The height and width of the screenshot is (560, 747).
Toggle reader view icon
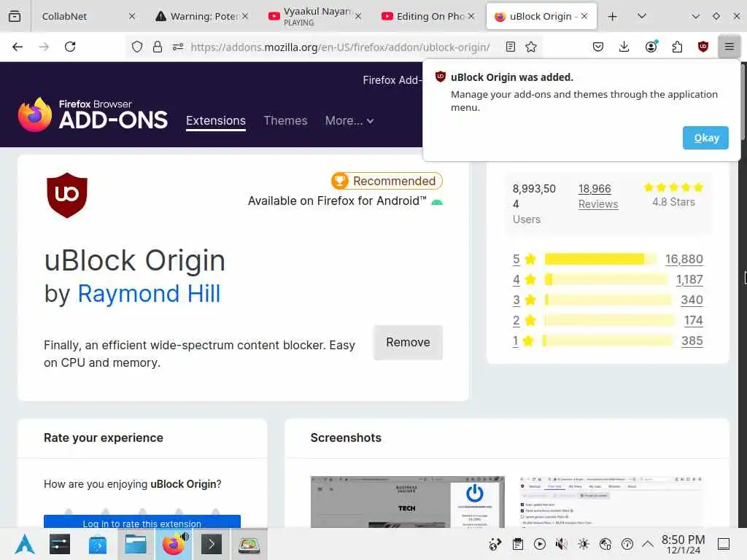tap(510, 47)
